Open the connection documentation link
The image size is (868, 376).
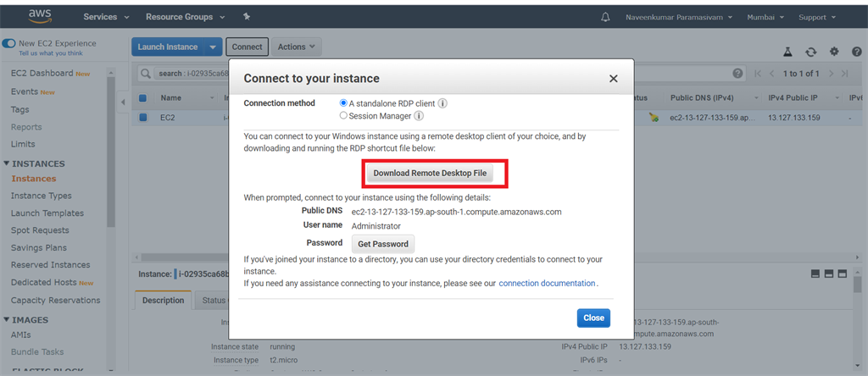(547, 283)
